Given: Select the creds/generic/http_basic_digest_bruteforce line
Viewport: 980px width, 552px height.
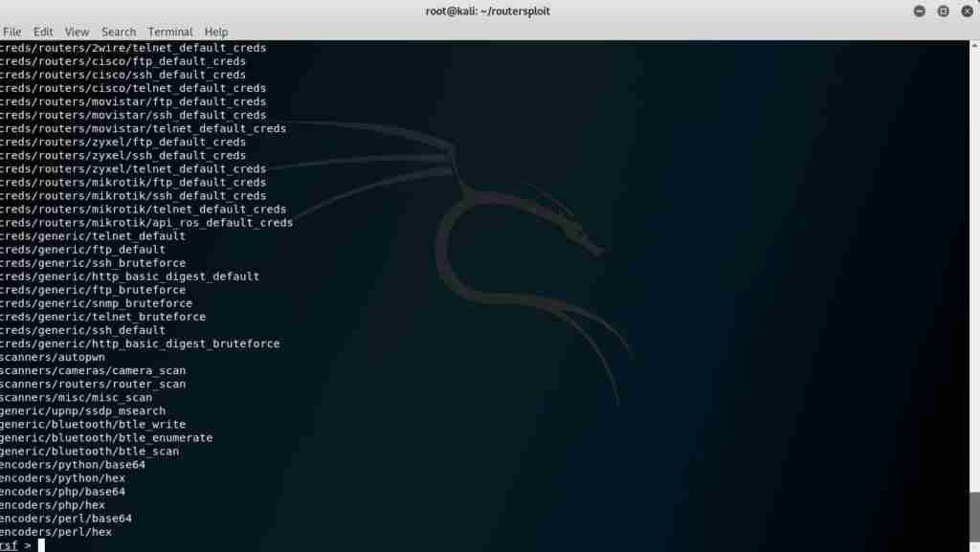Looking at the screenshot, I should 141,343.
